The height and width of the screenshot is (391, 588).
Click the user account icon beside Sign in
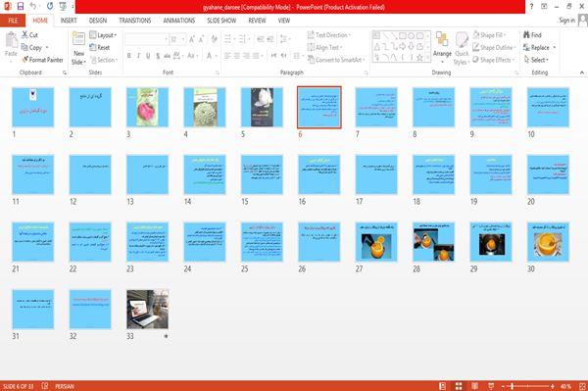(x=582, y=21)
